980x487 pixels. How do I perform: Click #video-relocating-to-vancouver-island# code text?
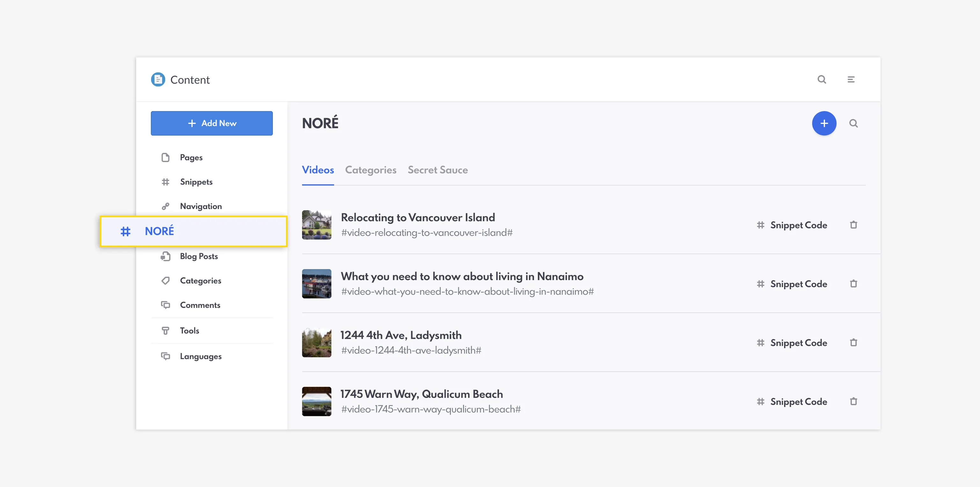tap(427, 232)
